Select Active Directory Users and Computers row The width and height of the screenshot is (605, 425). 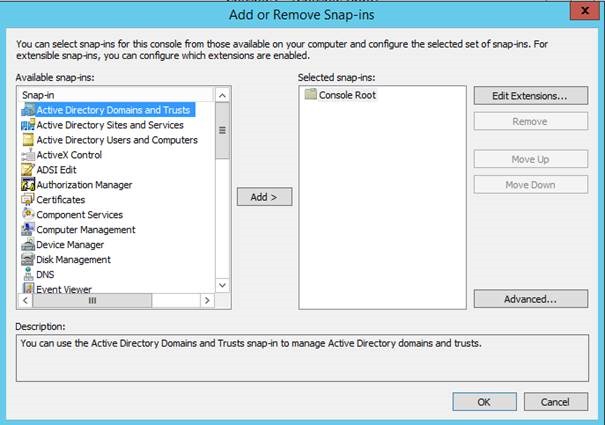click(x=110, y=140)
